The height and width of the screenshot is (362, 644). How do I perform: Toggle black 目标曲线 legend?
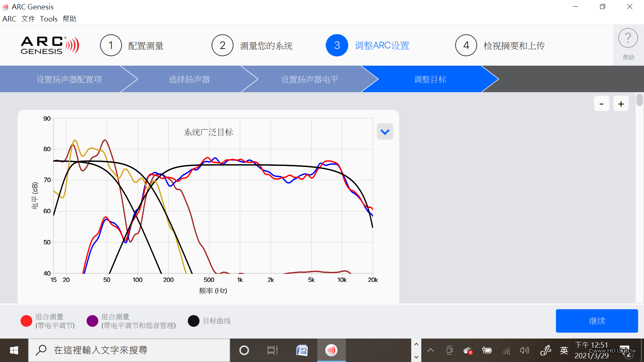click(x=194, y=321)
